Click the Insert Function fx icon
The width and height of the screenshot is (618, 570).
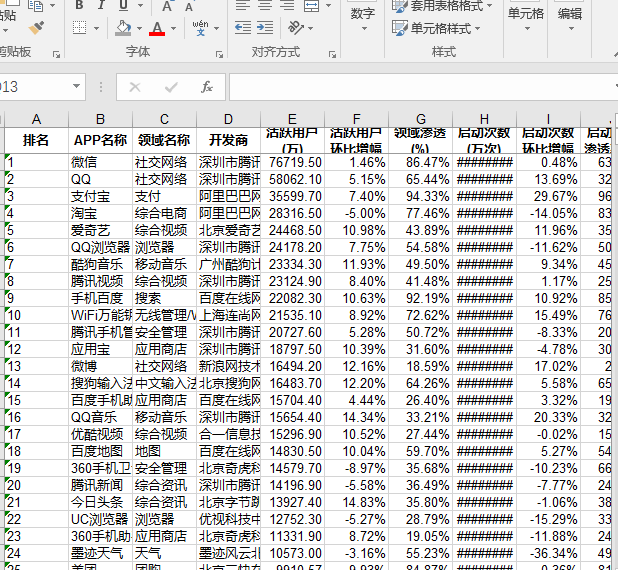(207, 87)
